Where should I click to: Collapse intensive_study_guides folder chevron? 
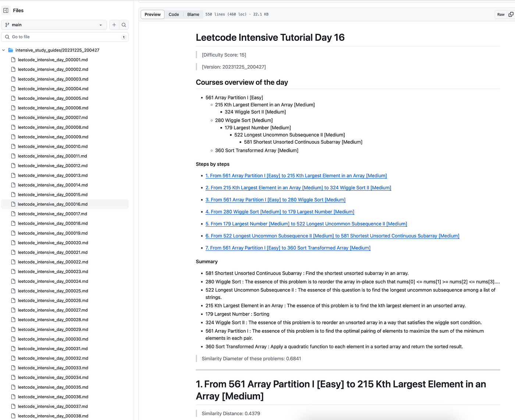[x=4, y=50]
